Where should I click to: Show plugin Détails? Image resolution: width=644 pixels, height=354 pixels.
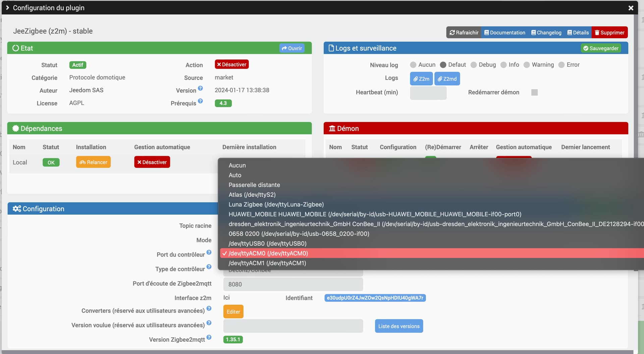pos(578,33)
